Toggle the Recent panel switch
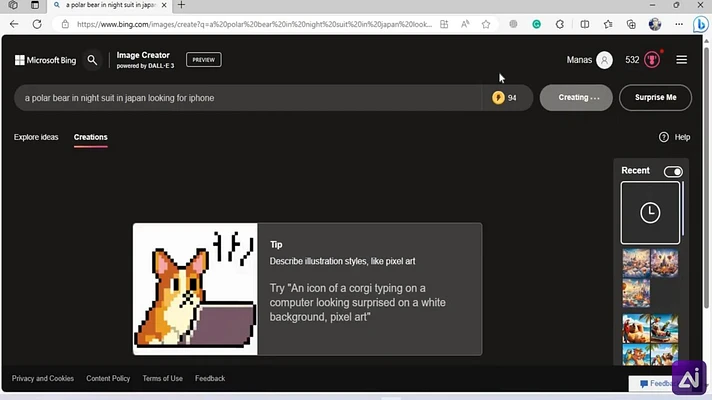Viewport: 712px width, 400px height. coord(672,172)
